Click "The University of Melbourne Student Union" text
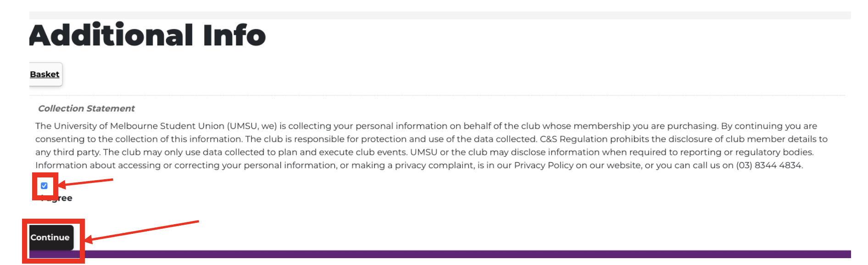The height and width of the screenshot is (265, 868). (130, 126)
